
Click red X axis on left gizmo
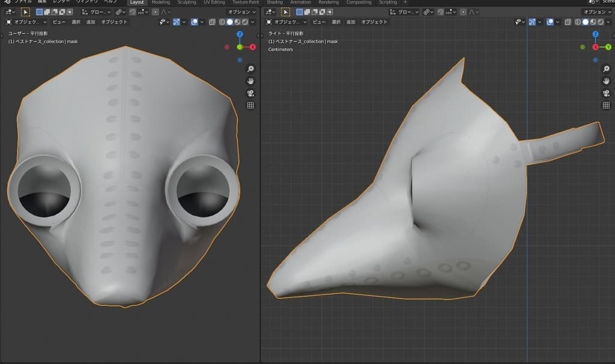(x=253, y=47)
